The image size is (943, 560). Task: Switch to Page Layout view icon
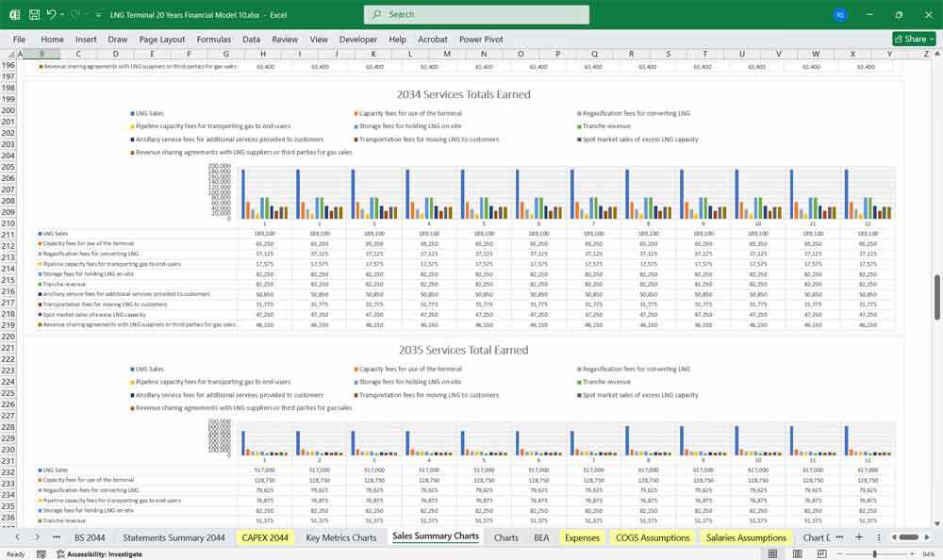[x=798, y=554]
